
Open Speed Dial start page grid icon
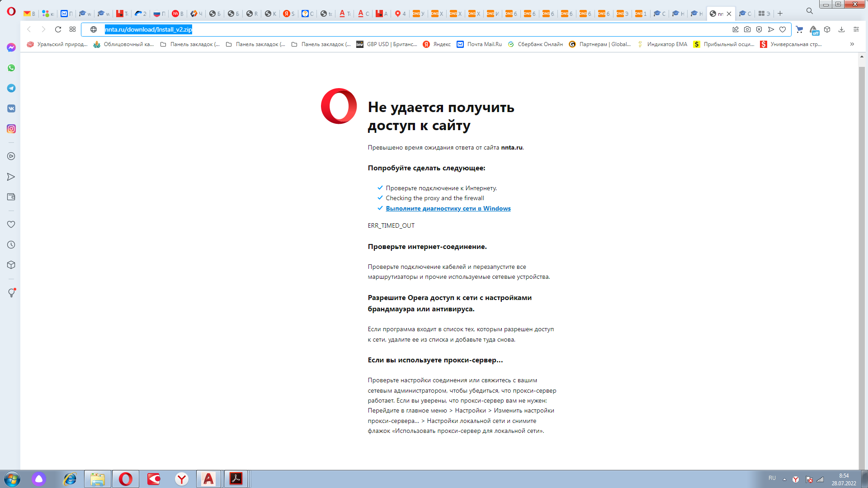[72, 29]
